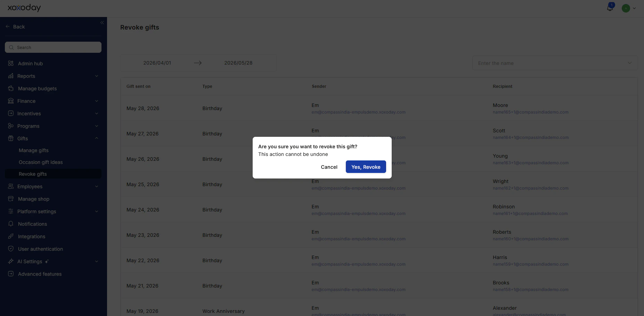The image size is (644, 316).
Task: Expand the Reports submenu chevron
Action: (97, 76)
